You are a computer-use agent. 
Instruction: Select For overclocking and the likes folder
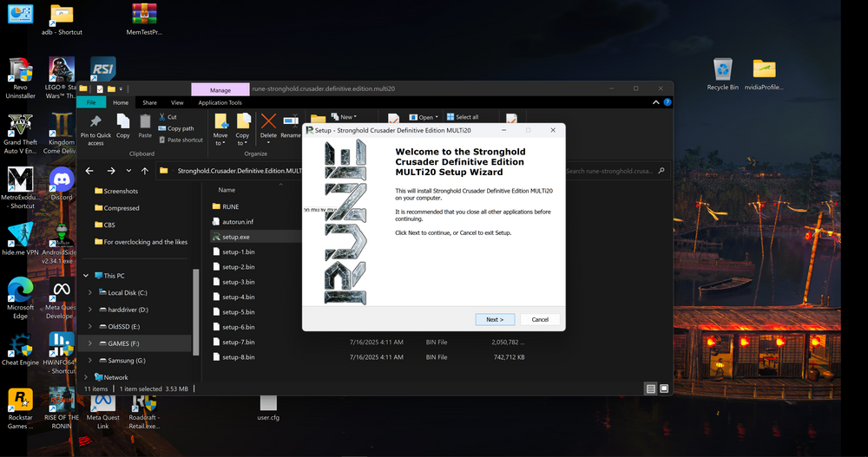coord(141,242)
